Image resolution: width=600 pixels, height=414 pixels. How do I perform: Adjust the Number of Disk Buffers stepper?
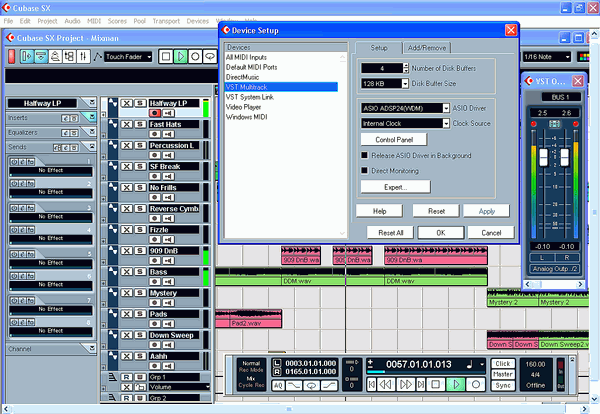[x=406, y=68]
